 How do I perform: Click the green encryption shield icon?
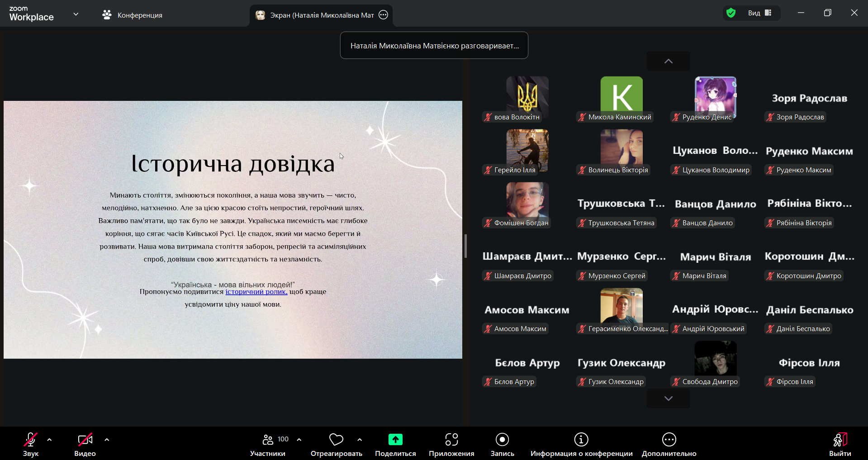(x=731, y=13)
